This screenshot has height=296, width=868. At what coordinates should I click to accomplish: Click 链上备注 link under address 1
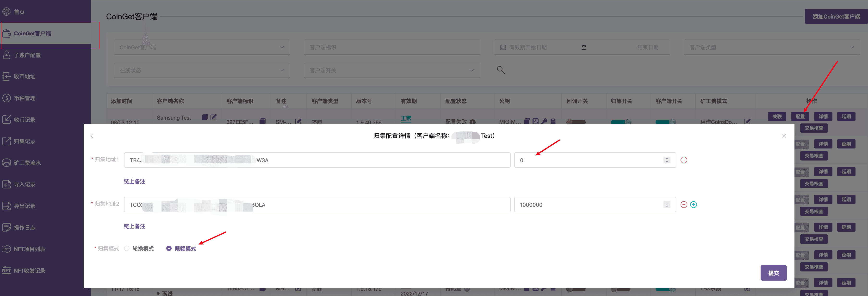(134, 181)
